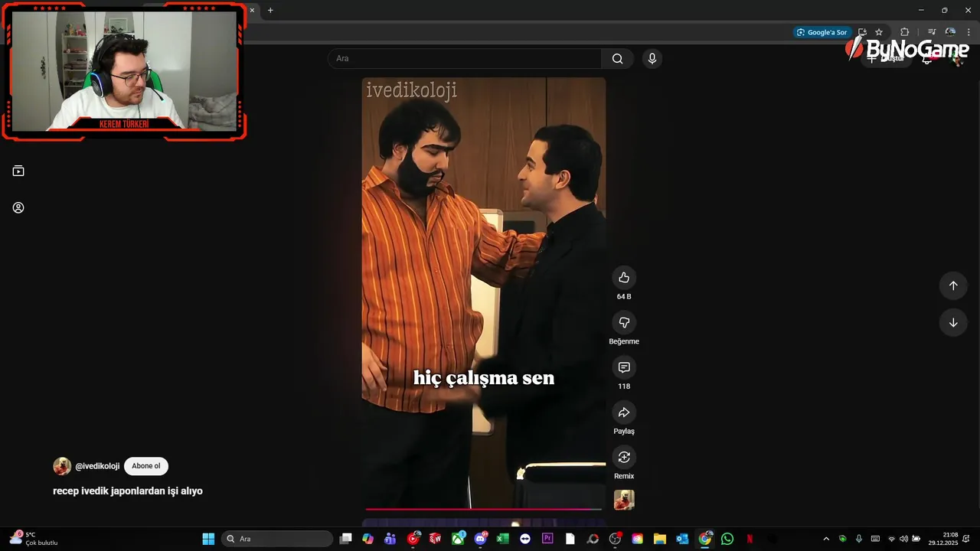The height and width of the screenshot is (551, 980).
Task: Click the install app icon in address bar
Action: 862,32
